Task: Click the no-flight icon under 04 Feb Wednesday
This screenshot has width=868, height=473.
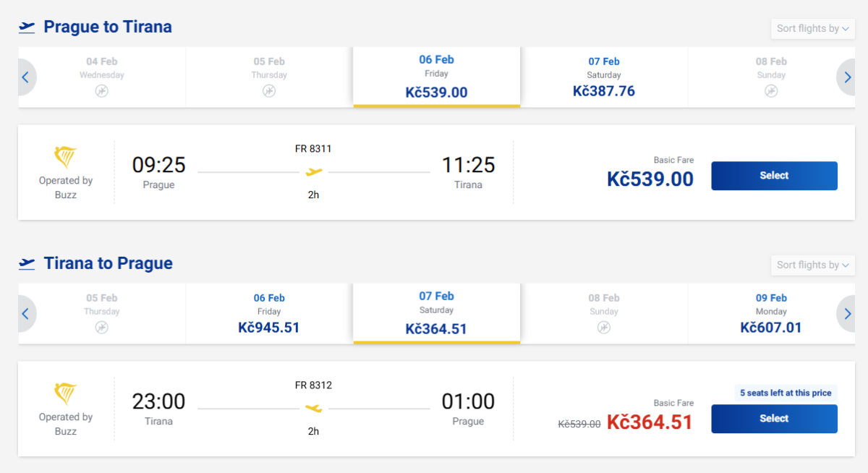Action: tap(102, 91)
